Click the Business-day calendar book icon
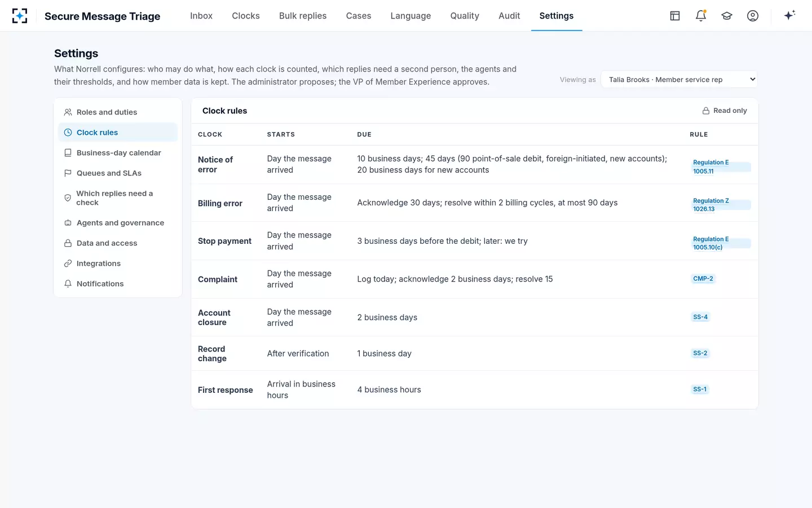812x508 pixels. [x=68, y=153]
